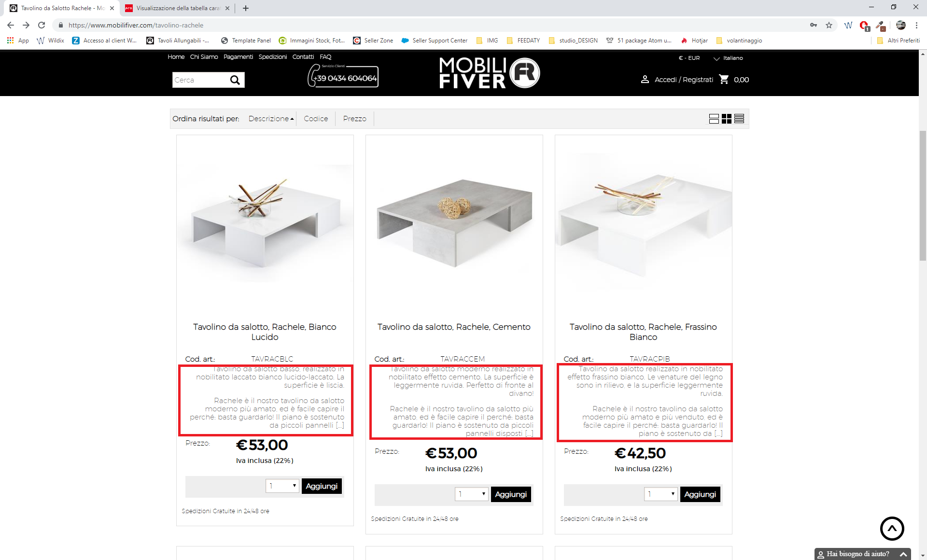Click into the Cerca search field
This screenshot has width=927, height=560.
click(x=199, y=80)
